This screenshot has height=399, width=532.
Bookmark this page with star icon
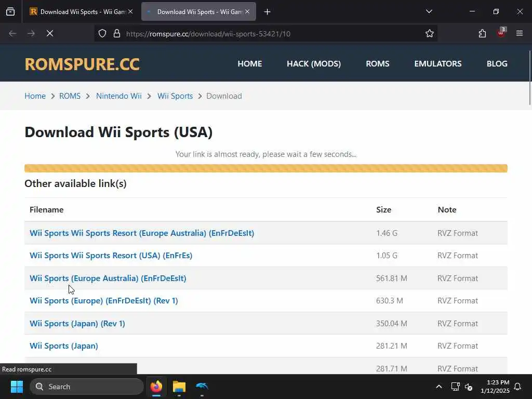coord(430,33)
